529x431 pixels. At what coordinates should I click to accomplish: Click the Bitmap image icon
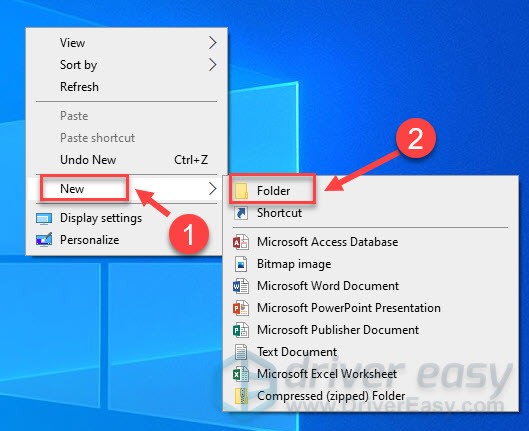(241, 264)
